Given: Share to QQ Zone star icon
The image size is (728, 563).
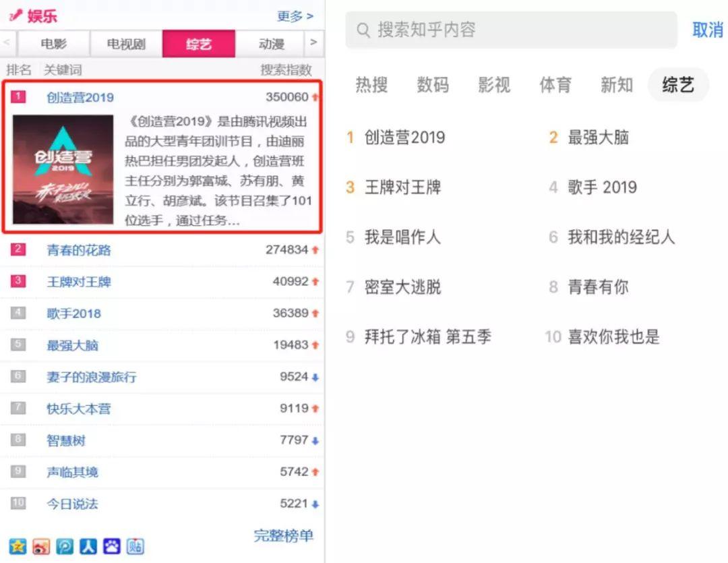Looking at the screenshot, I should click(x=18, y=546).
